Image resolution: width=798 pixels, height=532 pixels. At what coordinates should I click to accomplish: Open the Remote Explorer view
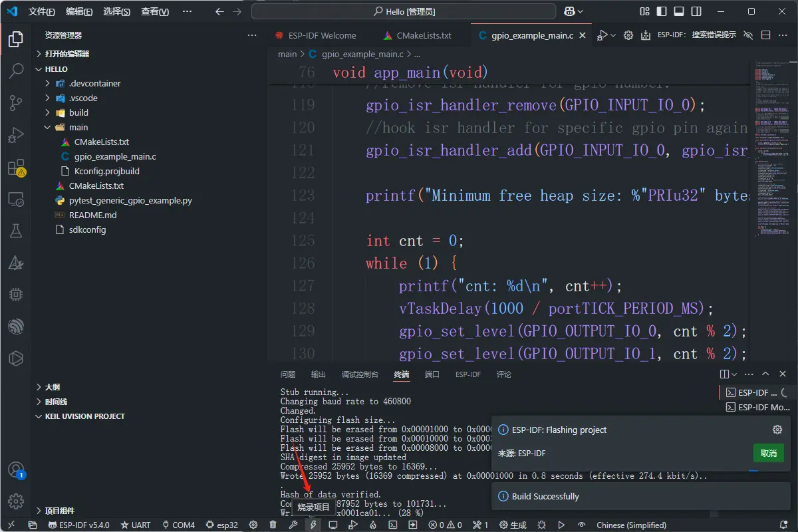click(x=16, y=199)
